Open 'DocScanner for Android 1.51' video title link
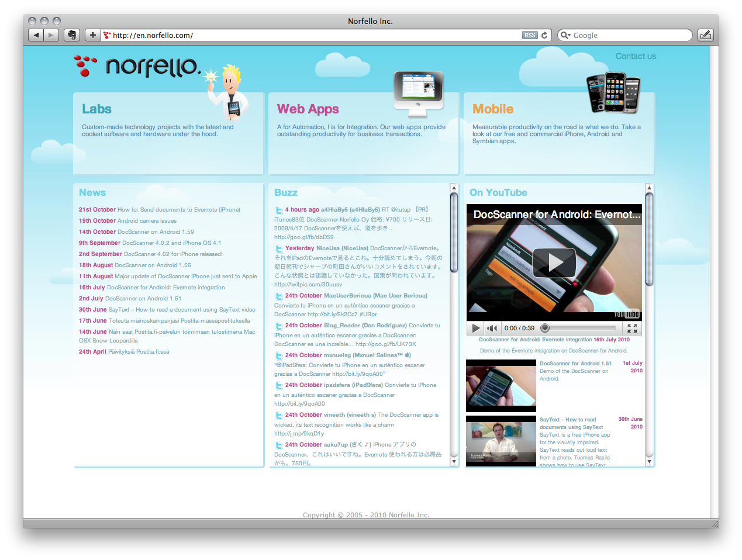This screenshot has height=560, width=742. (x=575, y=364)
